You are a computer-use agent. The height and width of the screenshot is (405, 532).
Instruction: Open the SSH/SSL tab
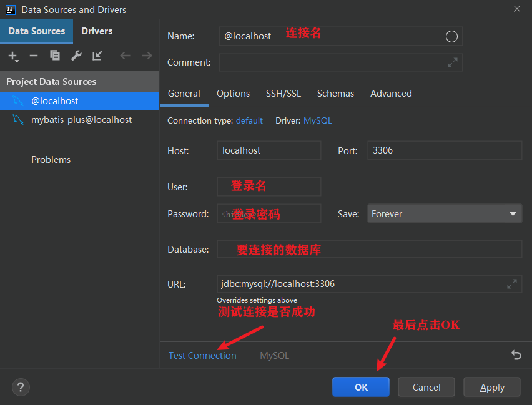283,94
